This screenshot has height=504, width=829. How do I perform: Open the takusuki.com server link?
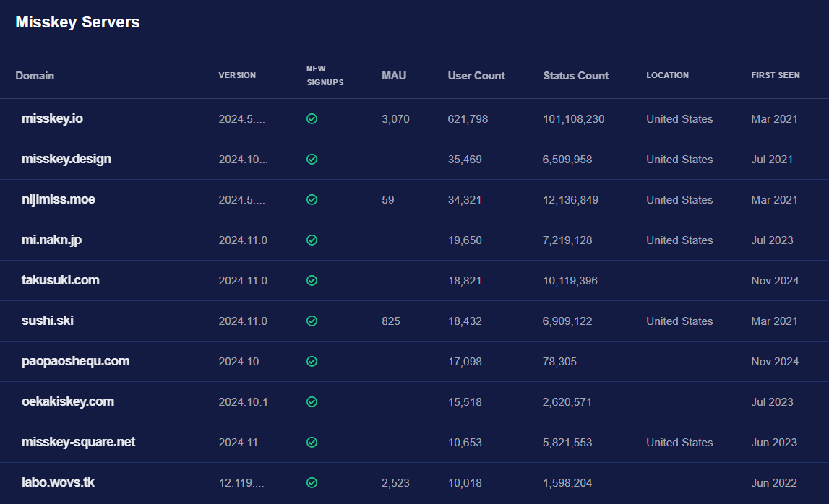click(x=61, y=280)
